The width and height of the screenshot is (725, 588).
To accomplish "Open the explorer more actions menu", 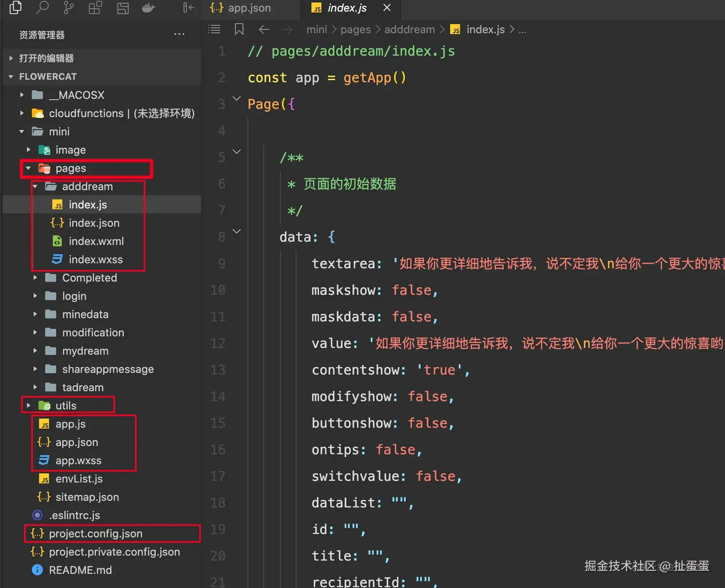I will point(179,35).
